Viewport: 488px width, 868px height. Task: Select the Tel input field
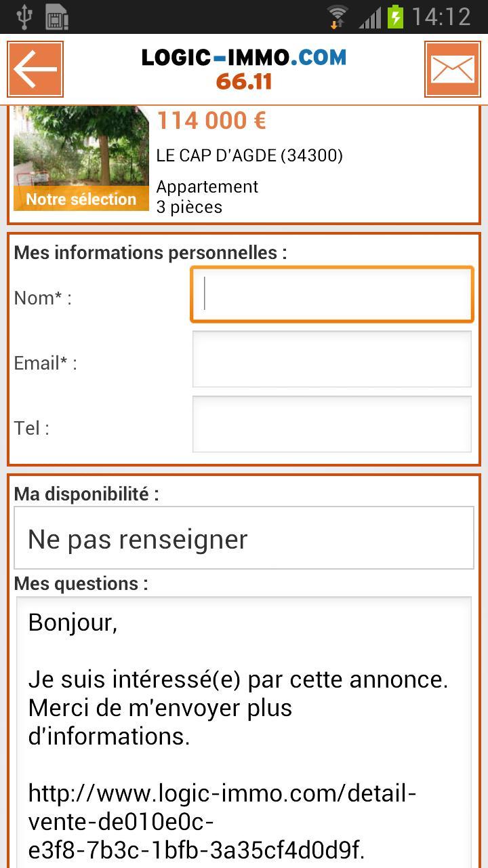coord(332,424)
